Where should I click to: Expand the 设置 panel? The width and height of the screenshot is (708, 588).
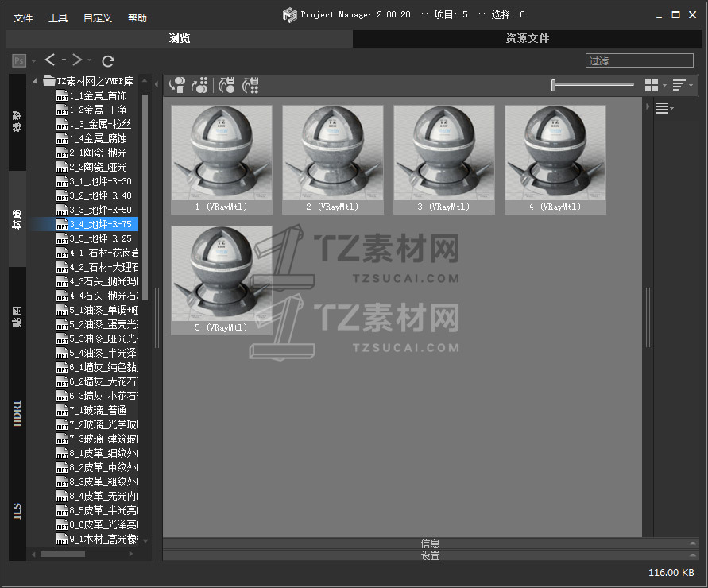pos(429,555)
